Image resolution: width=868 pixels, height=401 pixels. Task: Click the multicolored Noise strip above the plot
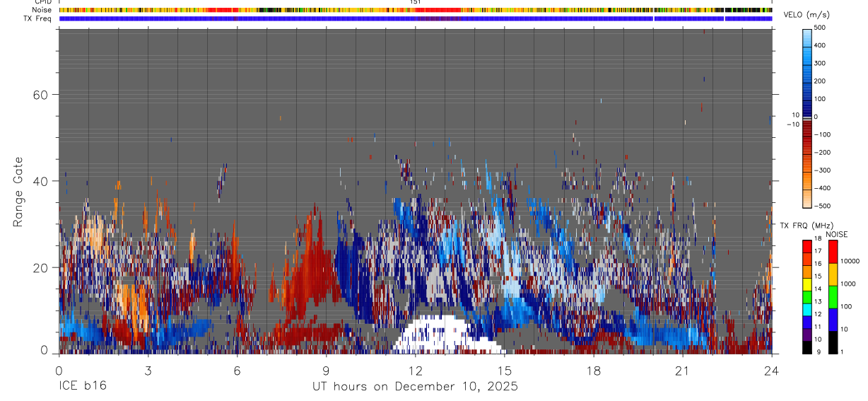(415, 10)
